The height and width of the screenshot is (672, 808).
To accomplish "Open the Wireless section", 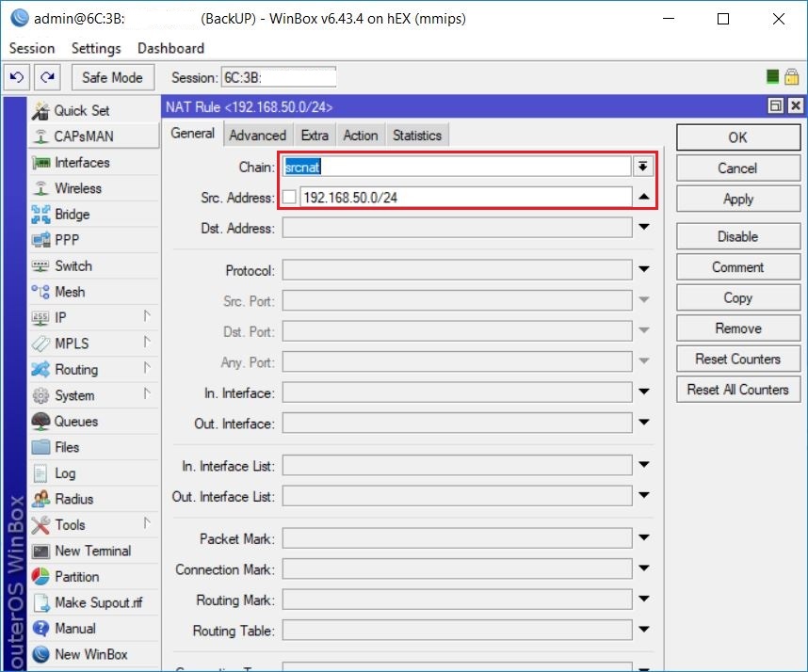I will (94, 188).
